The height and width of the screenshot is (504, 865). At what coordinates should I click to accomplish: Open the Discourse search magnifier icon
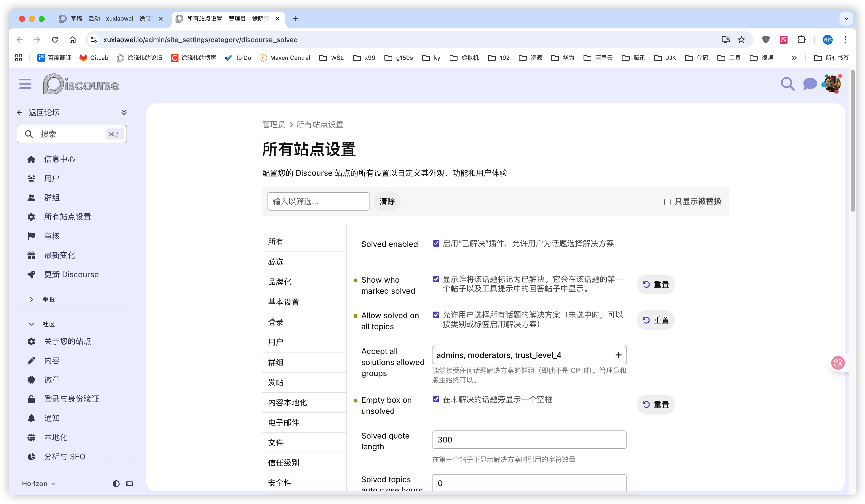pos(788,84)
